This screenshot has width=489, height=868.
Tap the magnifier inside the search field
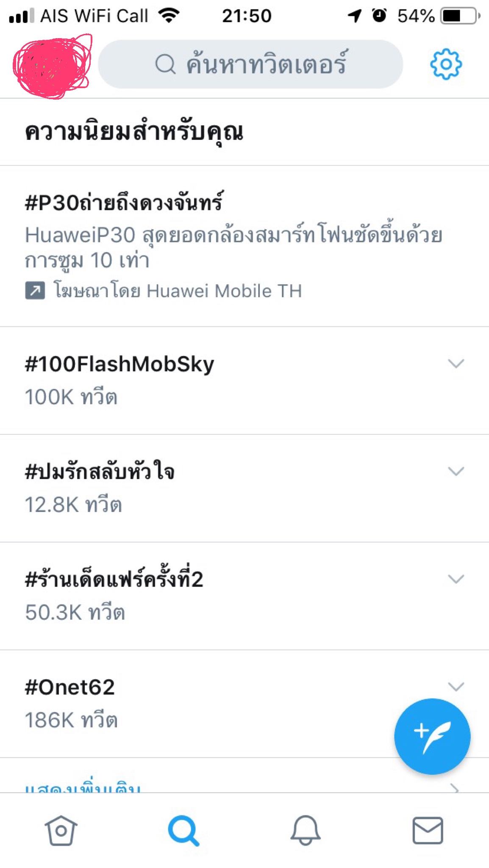coord(165,64)
